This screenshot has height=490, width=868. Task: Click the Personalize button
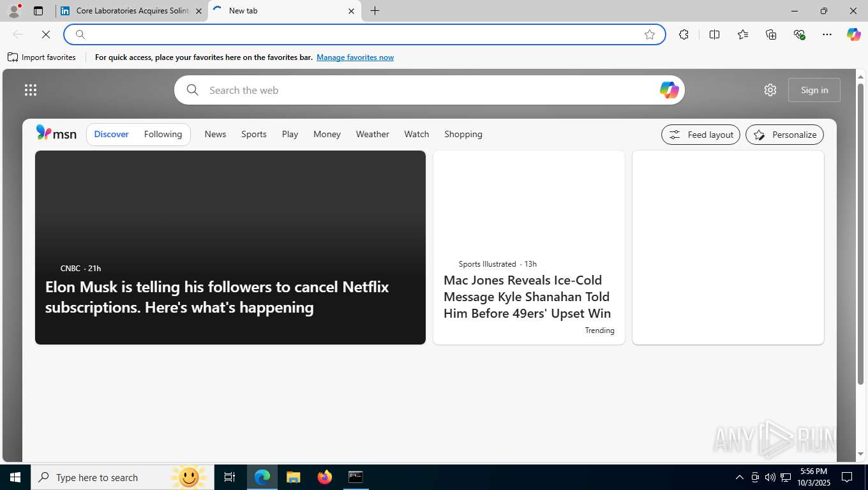click(784, 135)
